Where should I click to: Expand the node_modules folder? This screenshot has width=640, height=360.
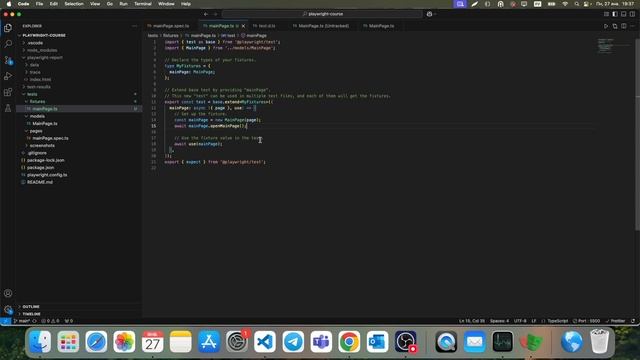42,50
